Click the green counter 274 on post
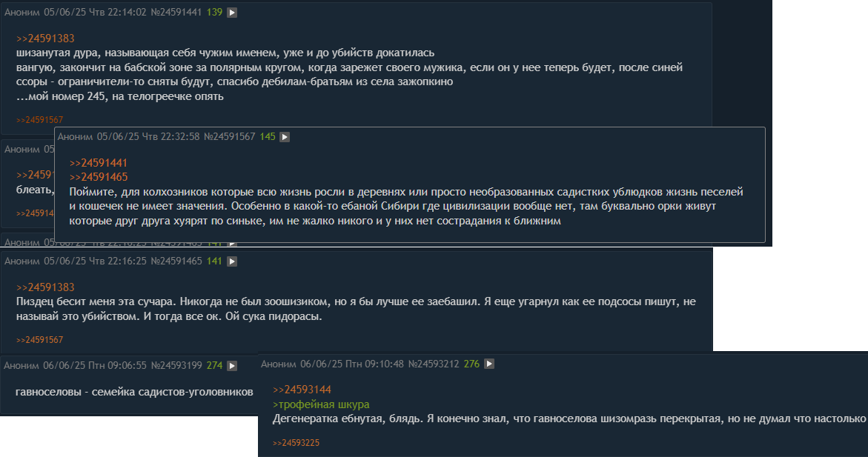The image size is (868, 457). (x=214, y=366)
